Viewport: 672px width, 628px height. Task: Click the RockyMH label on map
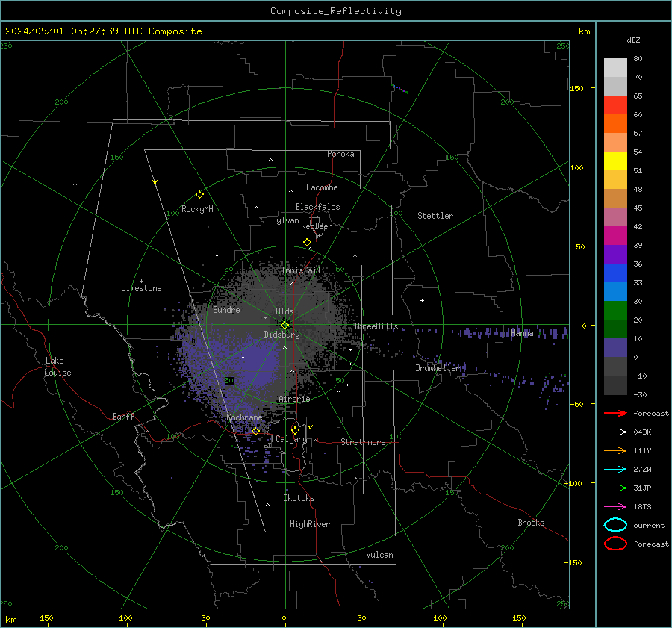coord(197,209)
